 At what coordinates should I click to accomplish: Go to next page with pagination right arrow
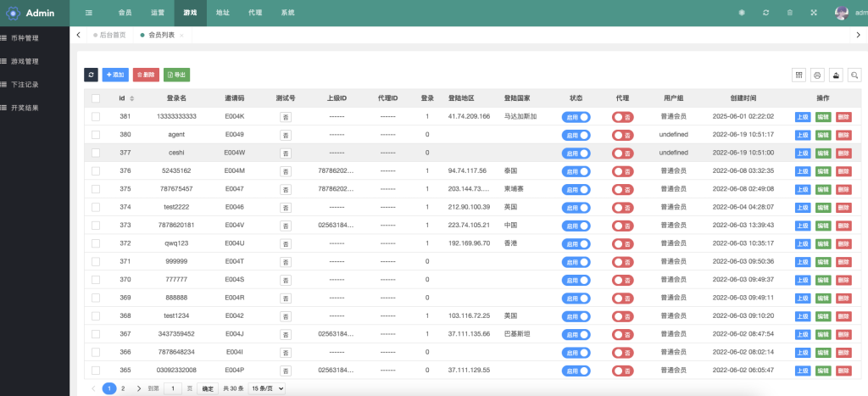coord(139,388)
